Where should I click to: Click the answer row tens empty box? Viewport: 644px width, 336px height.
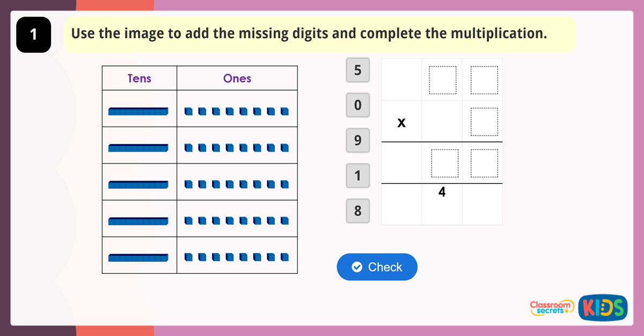pos(444,163)
